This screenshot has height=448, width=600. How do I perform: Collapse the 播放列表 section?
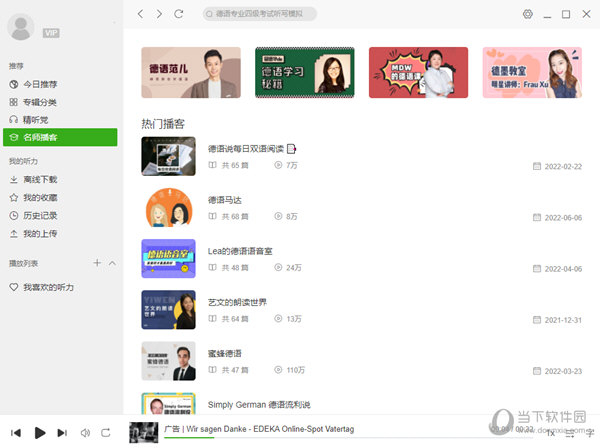(112, 263)
